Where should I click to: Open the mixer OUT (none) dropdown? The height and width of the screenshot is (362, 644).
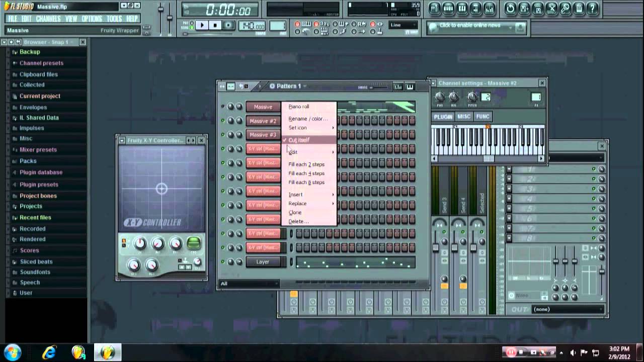coord(568,309)
